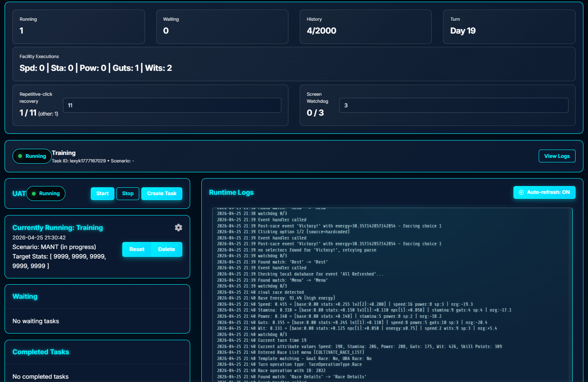The height and width of the screenshot is (382, 588).
Task: Click the Waiting section header
Action: (x=25, y=297)
